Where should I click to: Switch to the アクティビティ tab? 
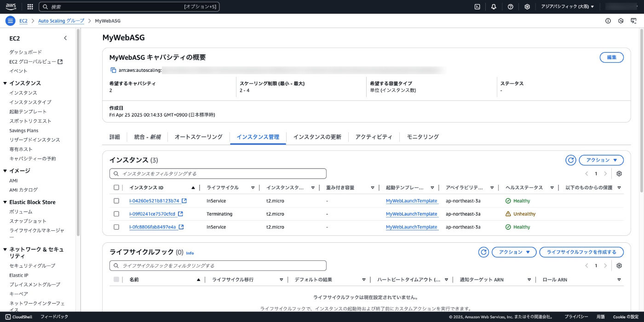click(x=374, y=137)
